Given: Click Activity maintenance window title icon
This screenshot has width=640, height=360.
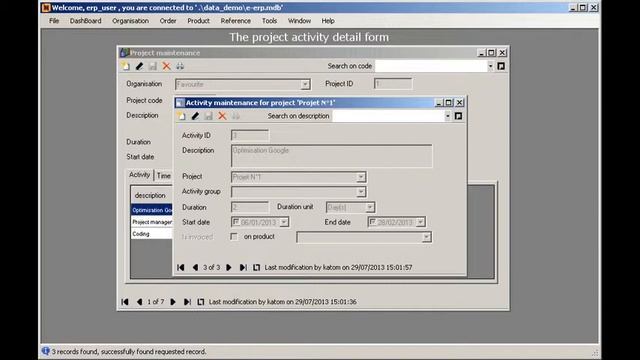Looking at the screenshot, I should click(x=180, y=103).
